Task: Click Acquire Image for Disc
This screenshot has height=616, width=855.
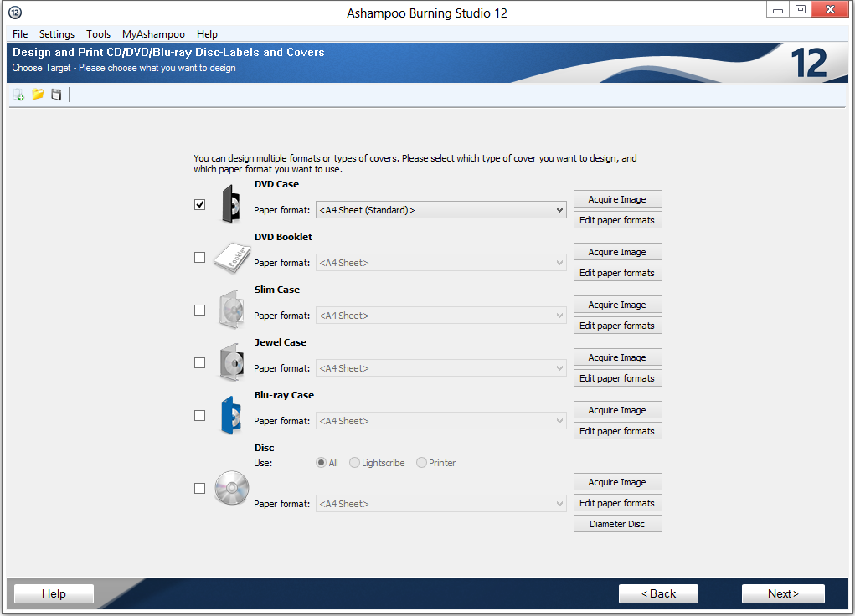Action: click(618, 482)
